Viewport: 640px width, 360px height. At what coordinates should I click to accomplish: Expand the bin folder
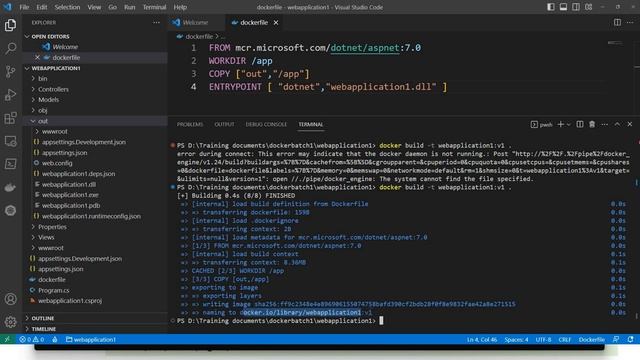[x=42, y=78]
